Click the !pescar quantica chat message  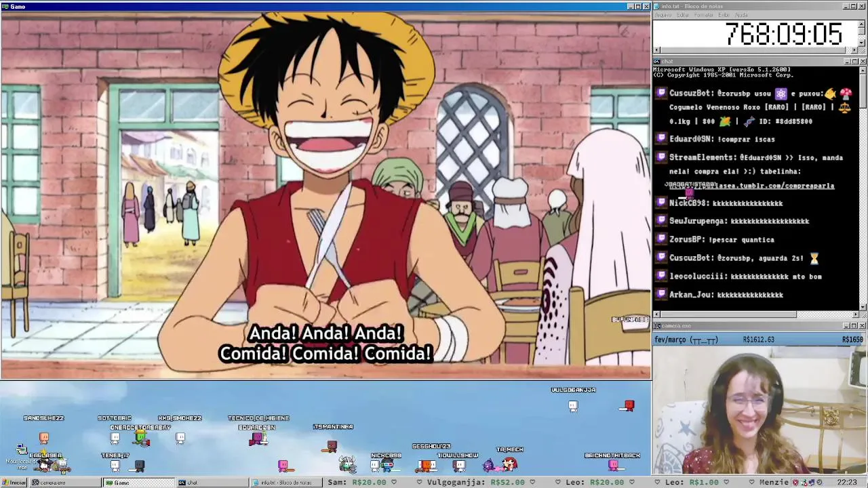741,239
